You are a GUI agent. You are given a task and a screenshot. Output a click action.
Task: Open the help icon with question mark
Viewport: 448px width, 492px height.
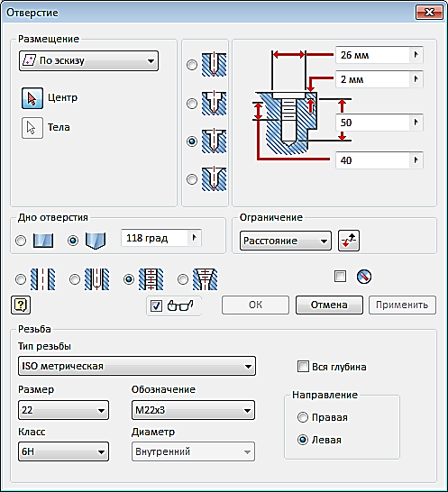point(21,305)
